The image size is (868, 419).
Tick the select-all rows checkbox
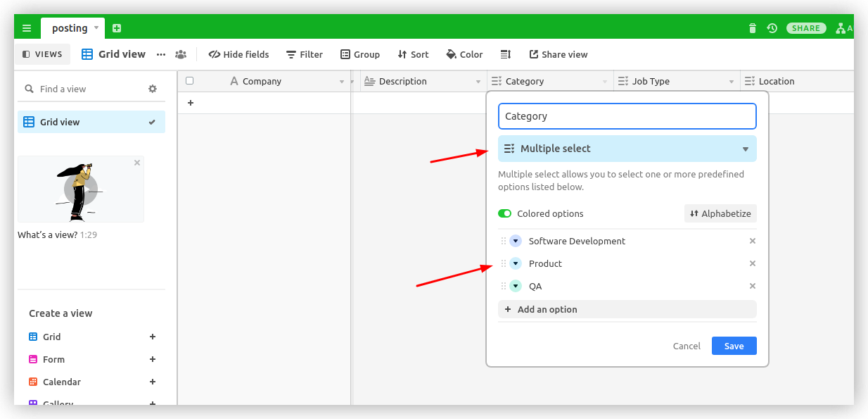[189, 81]
